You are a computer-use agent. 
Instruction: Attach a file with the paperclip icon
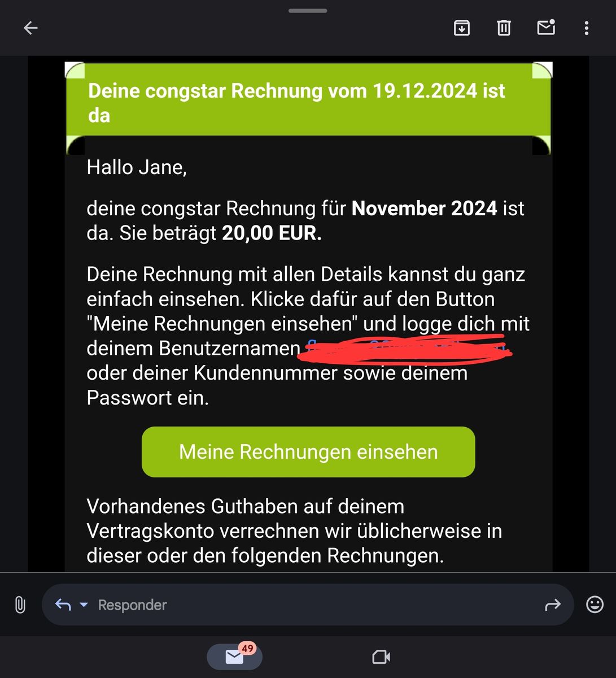pos(20,605)
